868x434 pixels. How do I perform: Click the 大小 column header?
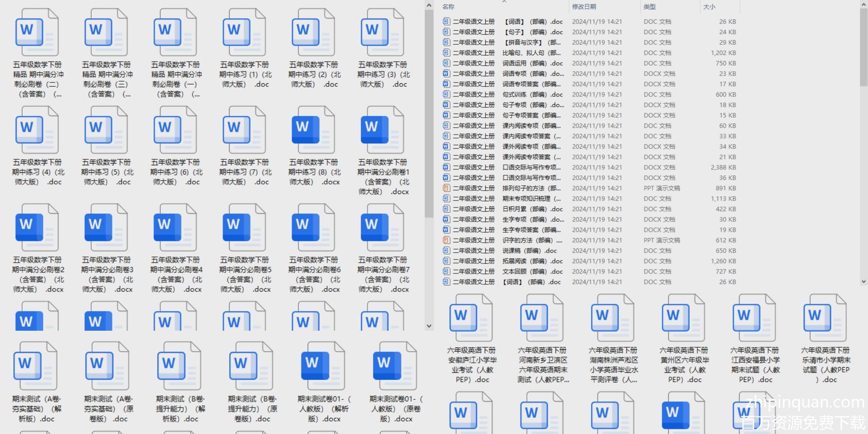point(709,7)
